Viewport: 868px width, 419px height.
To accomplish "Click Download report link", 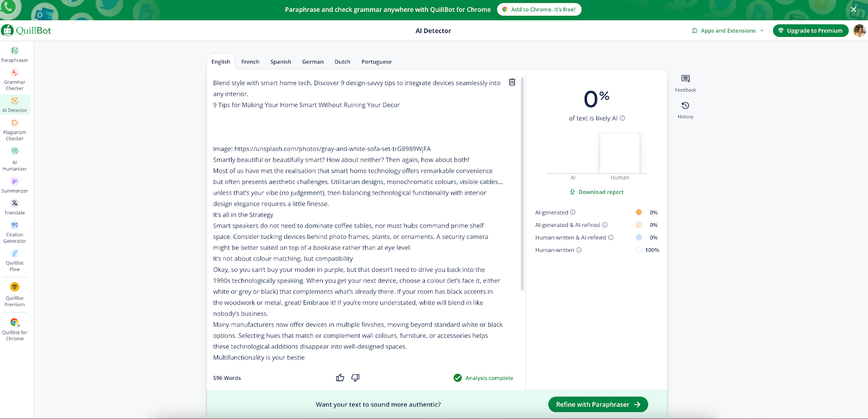I will tap(596, 192).
